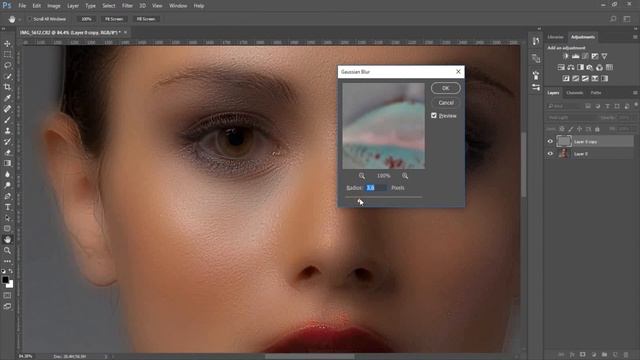
Task: Toggle the layer filter switch
Action: [636, 105]
